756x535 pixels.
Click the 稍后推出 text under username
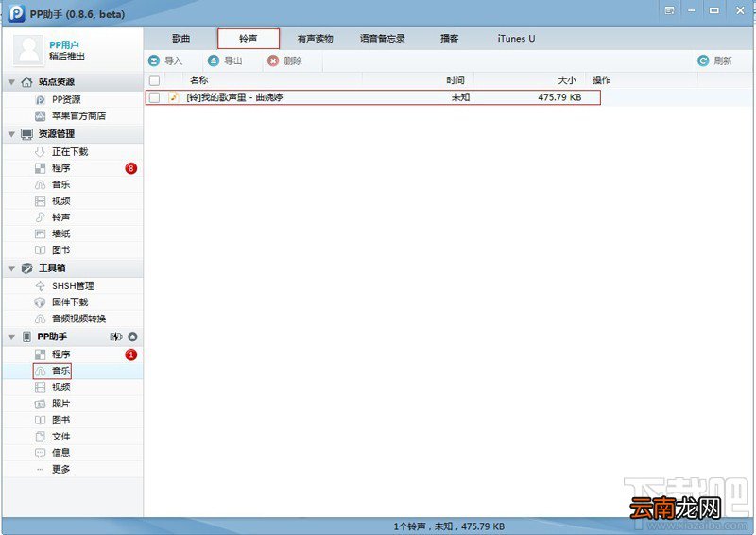67,57
